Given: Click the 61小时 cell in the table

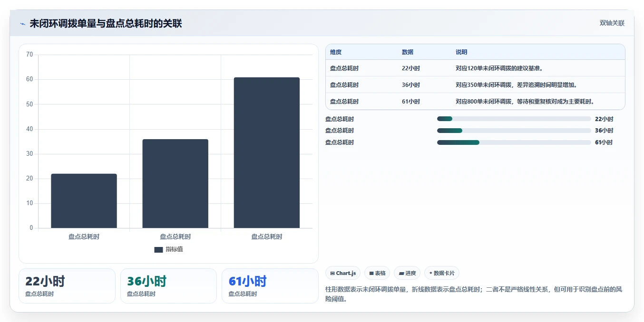Looking at the screenshot, I should point(411,102).
